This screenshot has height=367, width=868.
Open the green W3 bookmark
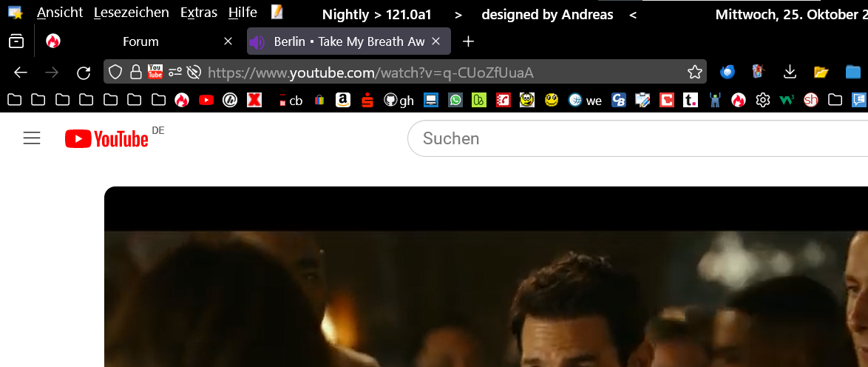[x=787, y=100]
